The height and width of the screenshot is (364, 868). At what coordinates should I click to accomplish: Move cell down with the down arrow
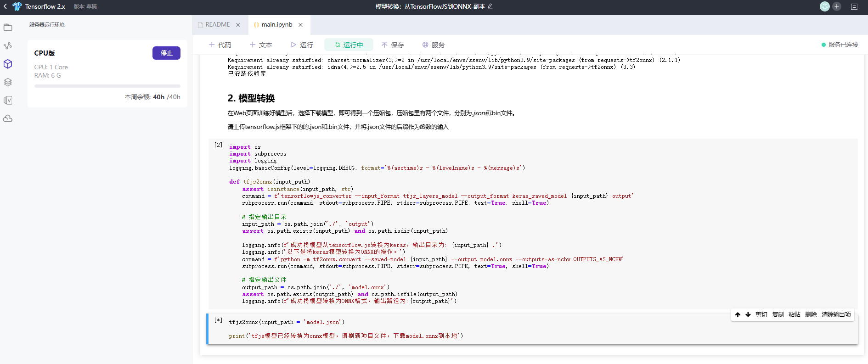pos(748,314)
